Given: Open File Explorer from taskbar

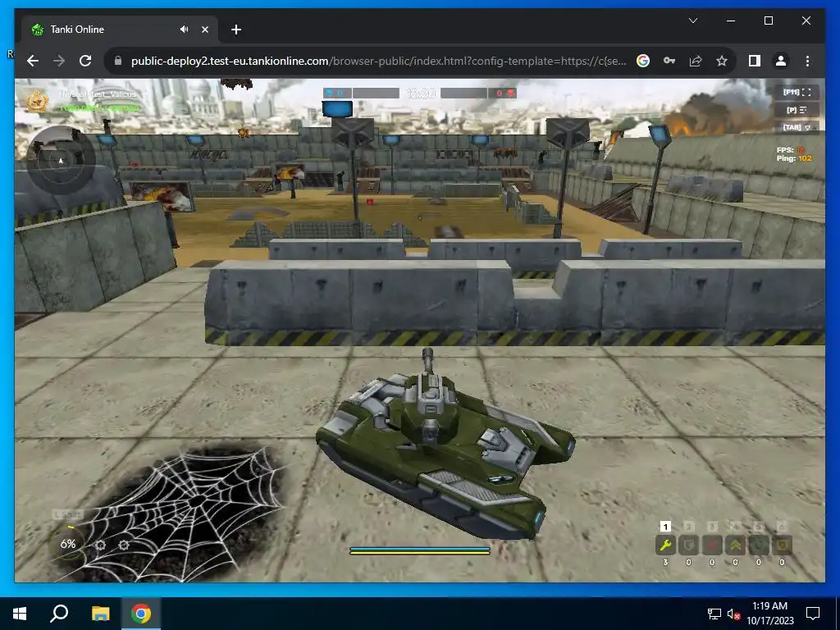Looking at the screenshot, I should (x=100, y=614).
